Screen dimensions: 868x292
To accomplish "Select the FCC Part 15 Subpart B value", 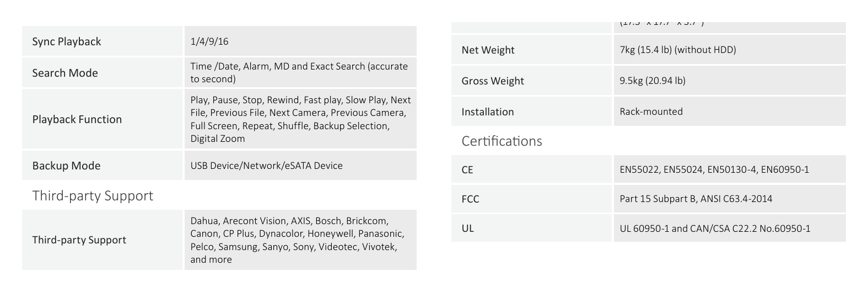I will pos(696,199).
